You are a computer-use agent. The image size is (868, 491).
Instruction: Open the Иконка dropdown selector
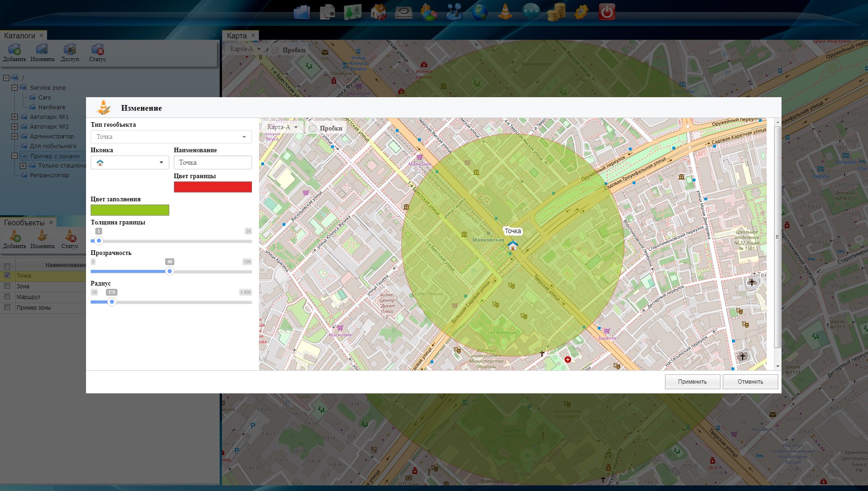(x=129, y=162)
